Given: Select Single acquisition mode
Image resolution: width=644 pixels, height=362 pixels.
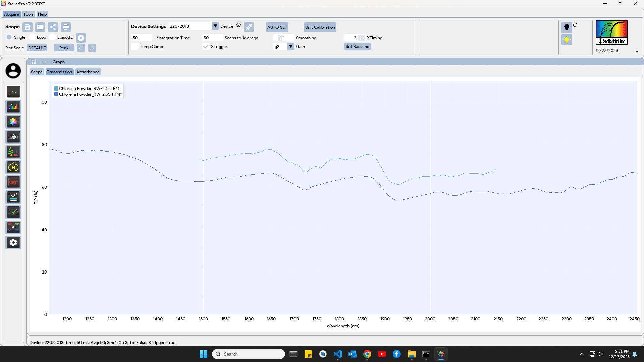Looking at the screenshot, I should tap(9, 37).
